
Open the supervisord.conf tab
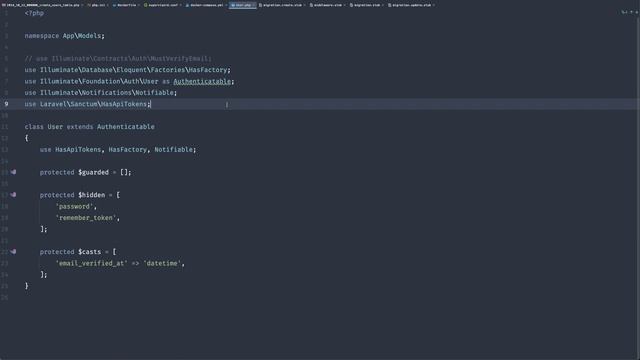[x=162, y=5]
